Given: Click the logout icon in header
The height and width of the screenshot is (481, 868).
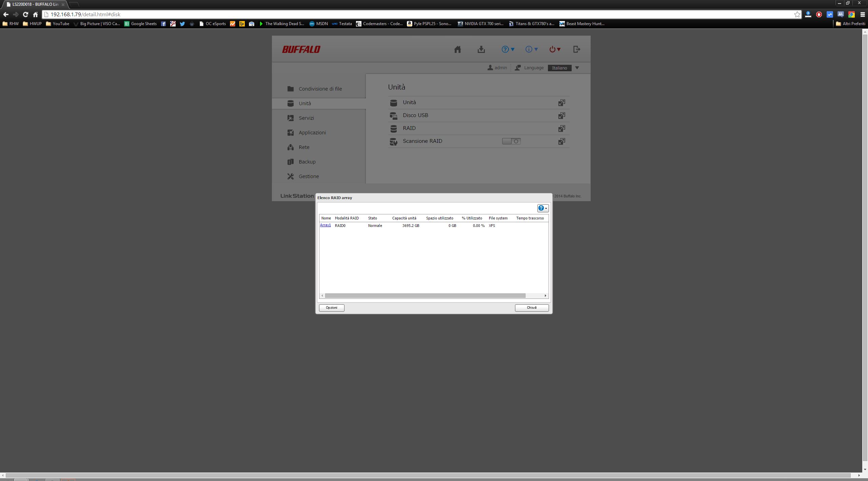Looking at the screenshot, I should (x=576, y=50).
